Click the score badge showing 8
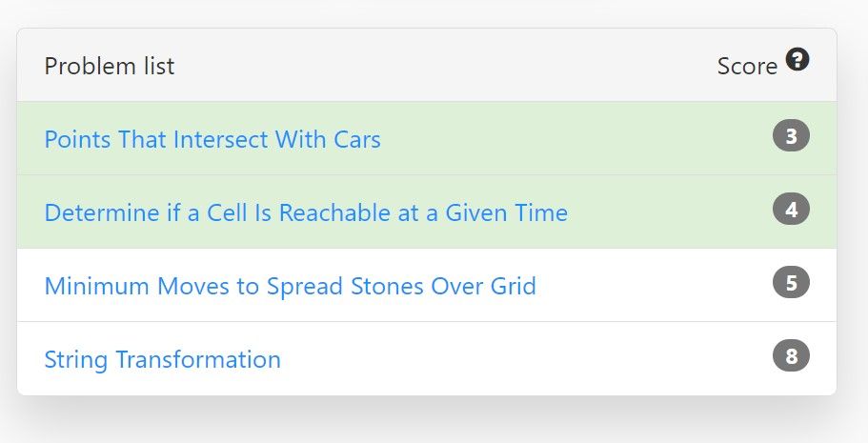The width and height of the screenshot is (868, 443). (791, 355)
